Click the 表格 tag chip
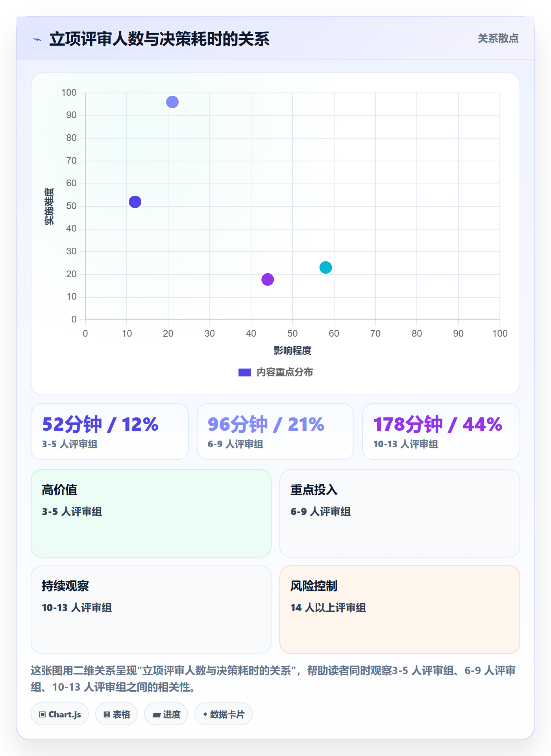This screenshot has height=756, width=551. click(116, 714)
